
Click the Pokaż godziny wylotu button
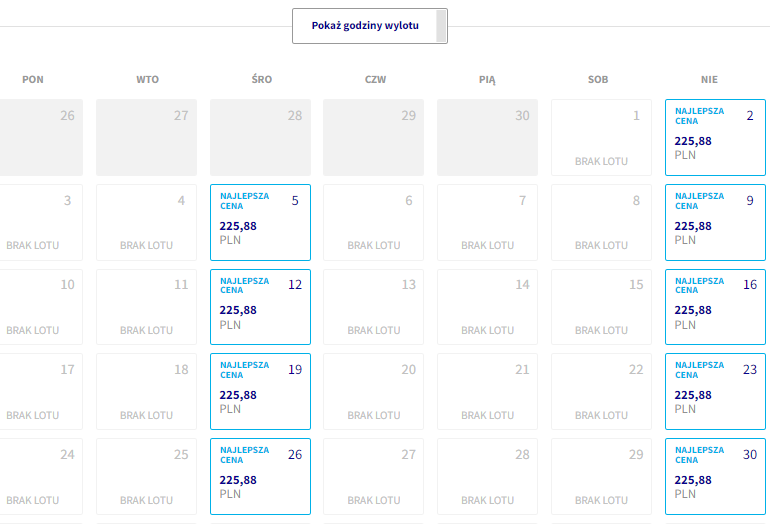[370, 26]
